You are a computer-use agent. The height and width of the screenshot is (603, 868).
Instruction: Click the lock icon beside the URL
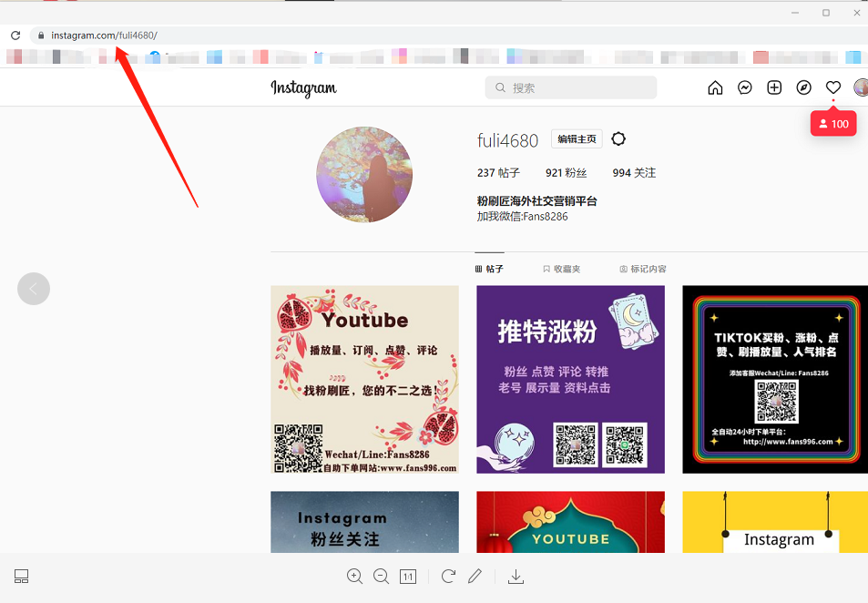coord(41,36)
